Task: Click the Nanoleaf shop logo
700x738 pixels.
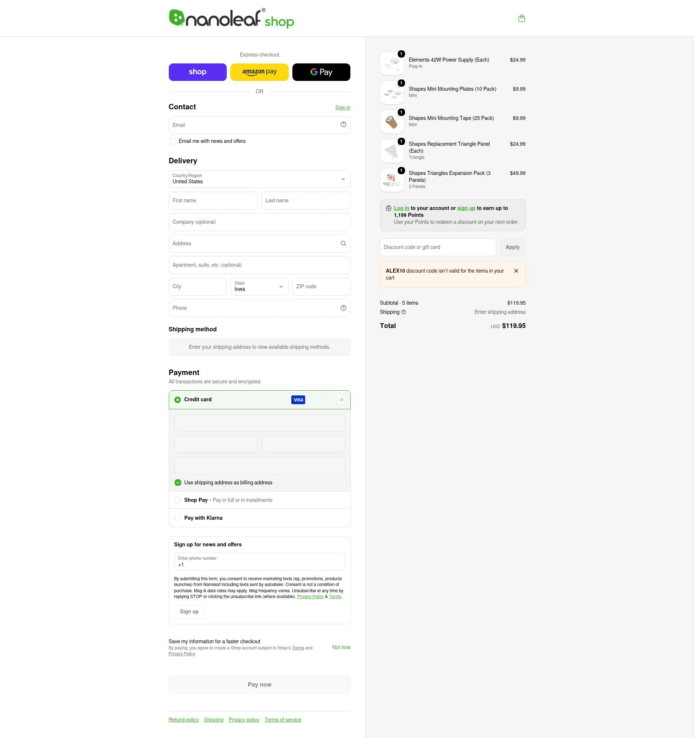Action: (233, 18)
